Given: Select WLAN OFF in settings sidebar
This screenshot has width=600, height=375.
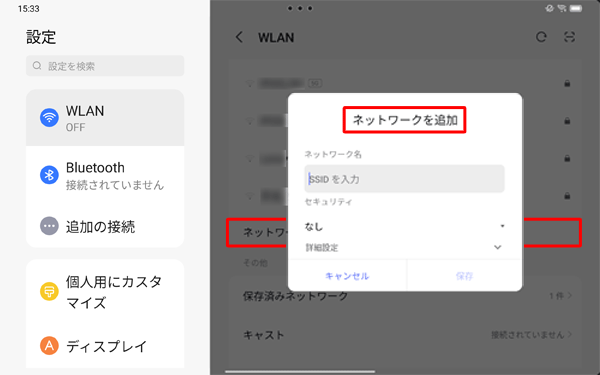Looking at the screenshot, I should [x=105, y=117].
